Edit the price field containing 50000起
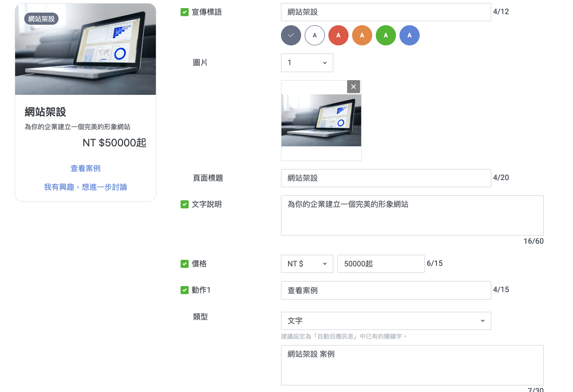 tap(381, 264)
